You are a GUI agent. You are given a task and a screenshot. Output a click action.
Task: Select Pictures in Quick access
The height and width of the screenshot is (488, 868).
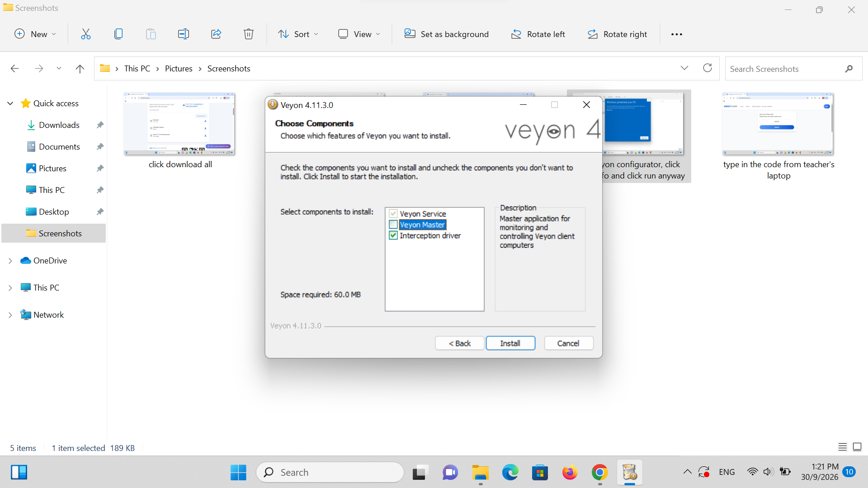(52, 169)
